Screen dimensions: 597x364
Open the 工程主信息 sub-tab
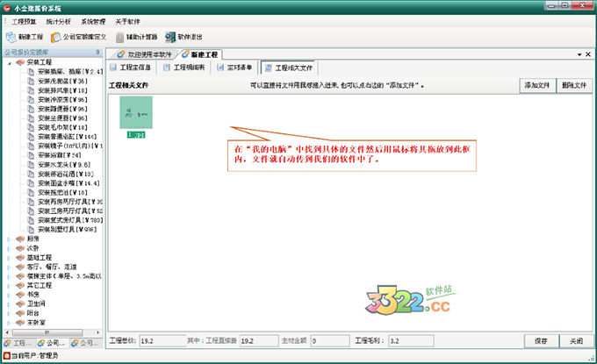131,68
